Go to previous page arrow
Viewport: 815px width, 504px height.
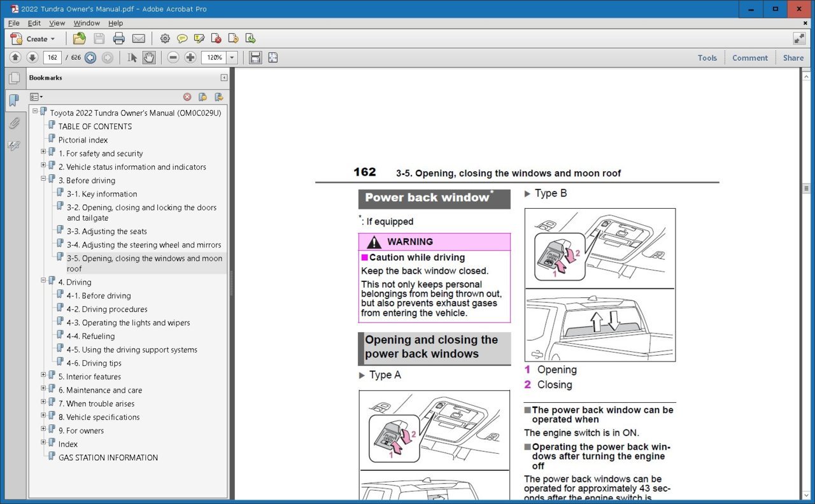tap(15, 58)
